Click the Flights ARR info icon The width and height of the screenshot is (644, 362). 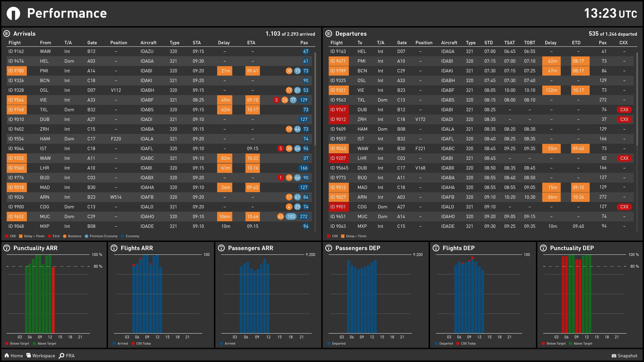tap(114, 248)
